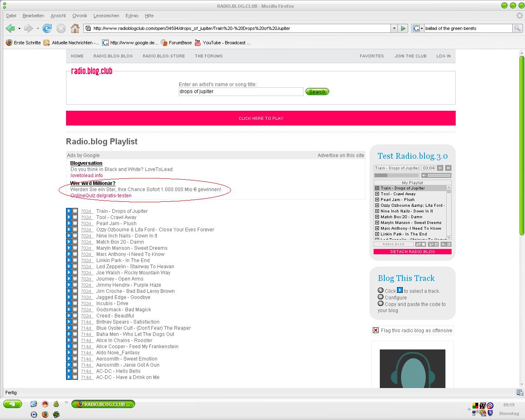Screen dimensions: 525x420
Task: Pause the Radio.blog player
Action: pyautogui.click(x=440, y=168)
